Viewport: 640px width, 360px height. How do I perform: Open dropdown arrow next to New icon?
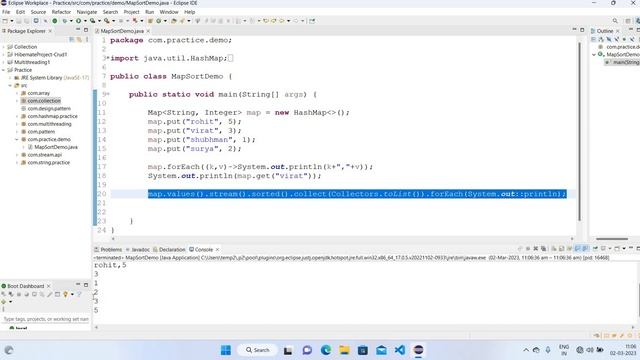[11, 21]
